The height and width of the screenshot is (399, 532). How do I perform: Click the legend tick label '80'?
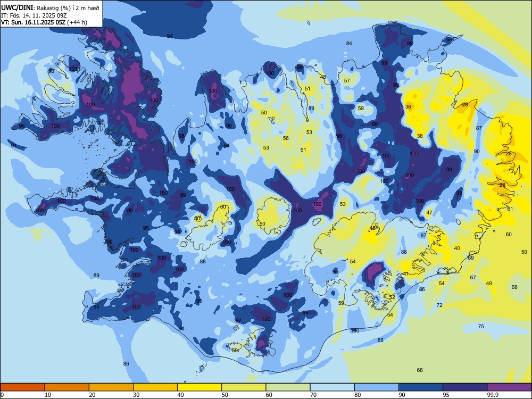coord(358,395)
